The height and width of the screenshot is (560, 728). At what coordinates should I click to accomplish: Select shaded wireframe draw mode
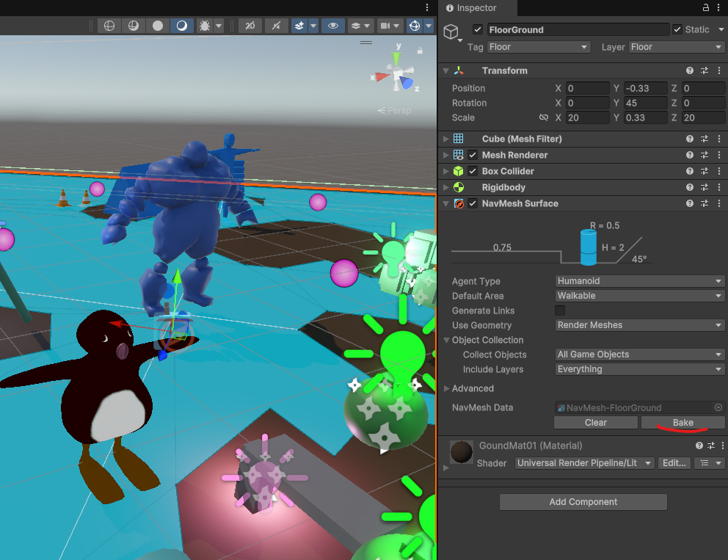tap(134, 26)
